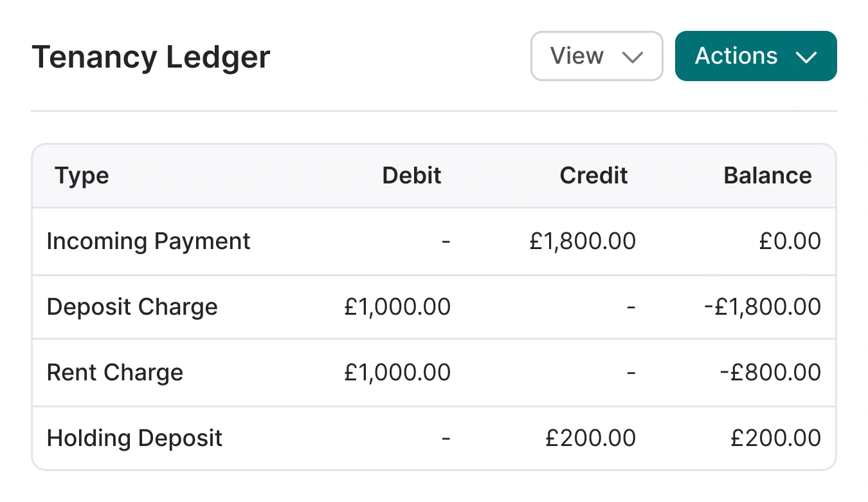The height and width of the screenshot is (502, 868).
Task: Click the Credit column header
Action: (x=593, y=176)
